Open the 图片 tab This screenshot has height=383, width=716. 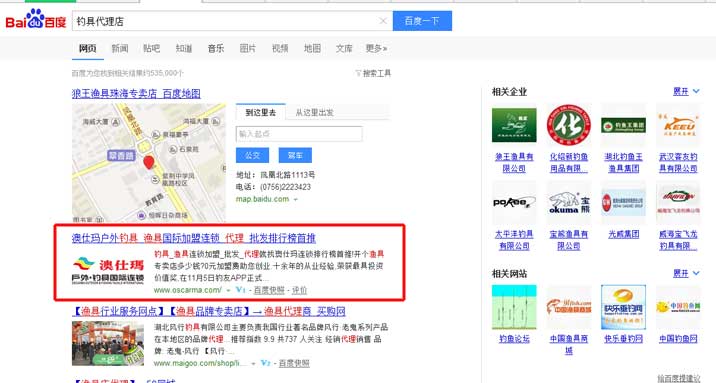(247, 48)
